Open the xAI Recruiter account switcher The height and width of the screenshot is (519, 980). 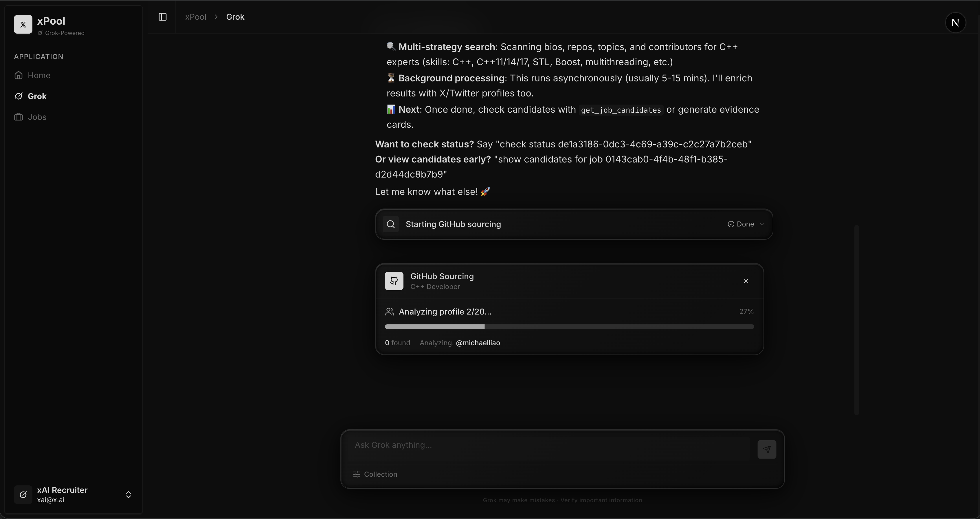(x=128, y=494)
